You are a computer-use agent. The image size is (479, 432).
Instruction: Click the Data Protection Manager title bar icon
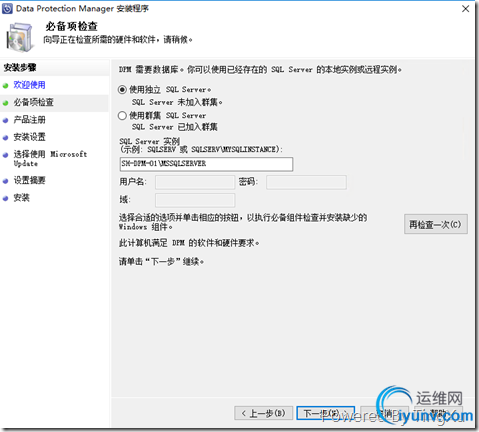[7, 9]
